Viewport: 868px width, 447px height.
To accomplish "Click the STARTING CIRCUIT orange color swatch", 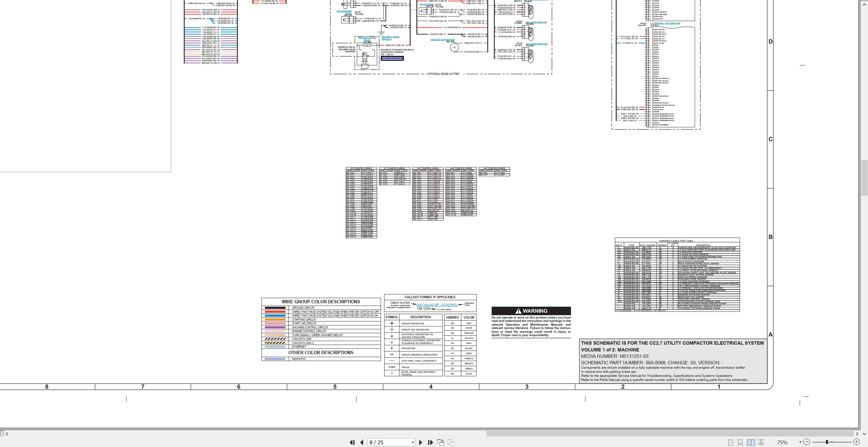I will click(x=275, y=320).
